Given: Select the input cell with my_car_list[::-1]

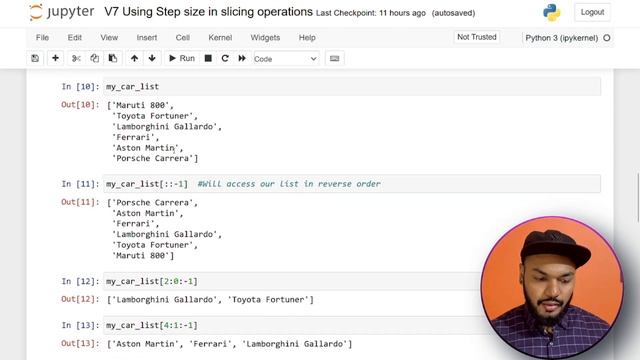Looking at the screenshot, I should (x=351, y=184).
